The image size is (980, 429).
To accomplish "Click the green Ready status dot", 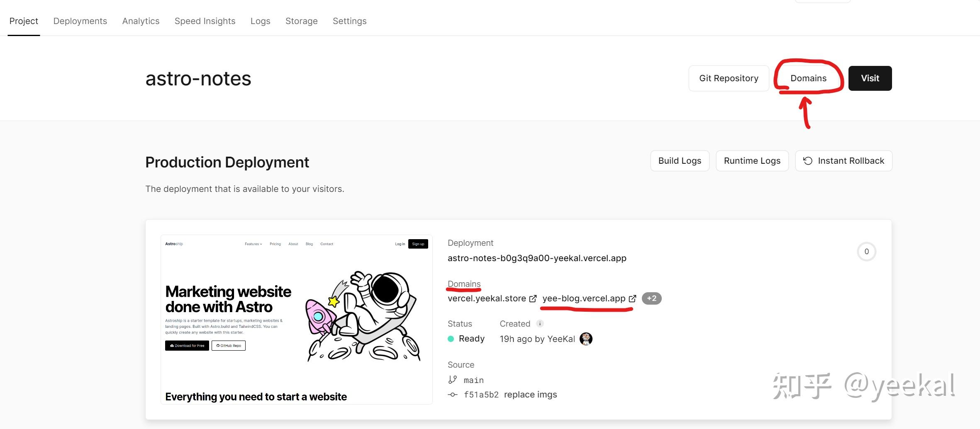I will coord(451,339).
